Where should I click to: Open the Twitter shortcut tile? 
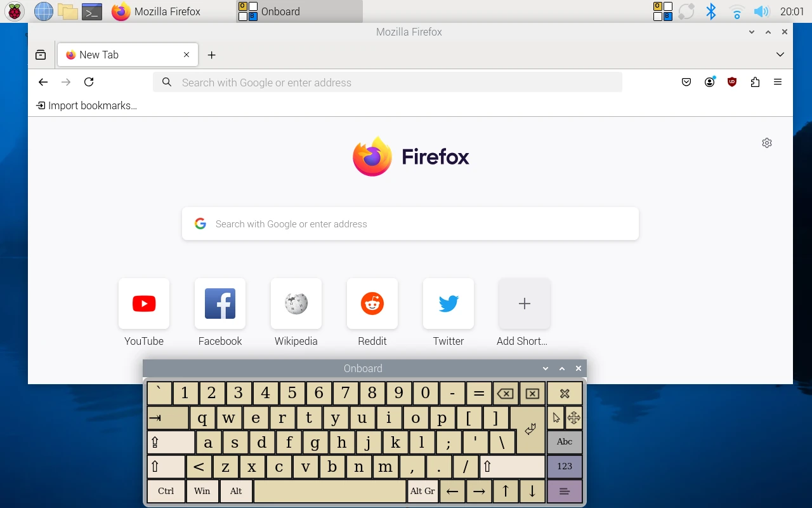pyautogui.click(x=449, y=304)
